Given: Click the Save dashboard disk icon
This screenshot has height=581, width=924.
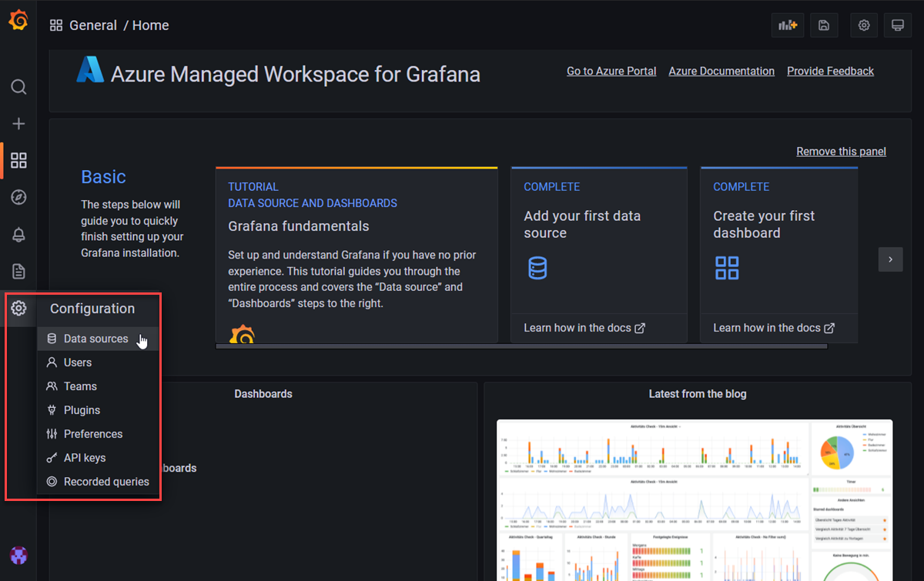Looking at the screenshot, I should click(824, 25).
